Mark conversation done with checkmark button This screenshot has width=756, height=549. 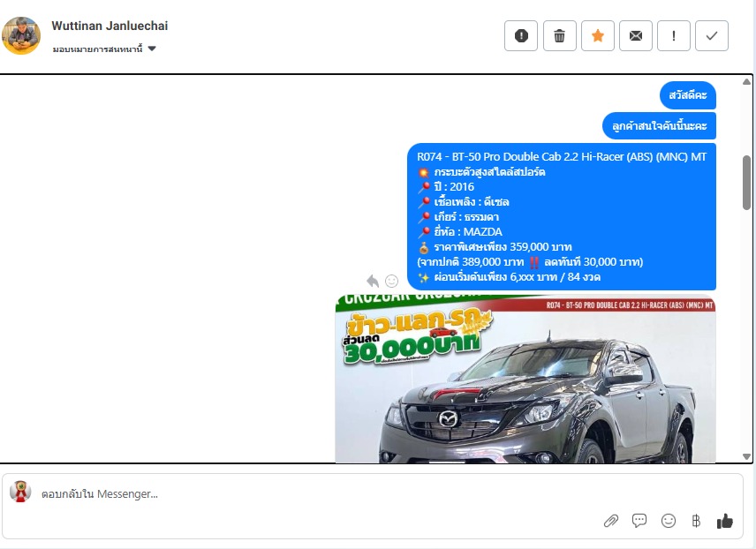tap(712, 35)
